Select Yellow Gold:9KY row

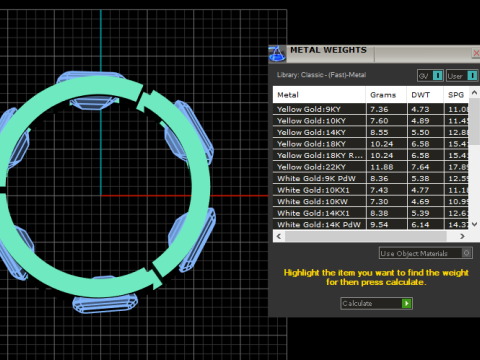coord(371,109)
